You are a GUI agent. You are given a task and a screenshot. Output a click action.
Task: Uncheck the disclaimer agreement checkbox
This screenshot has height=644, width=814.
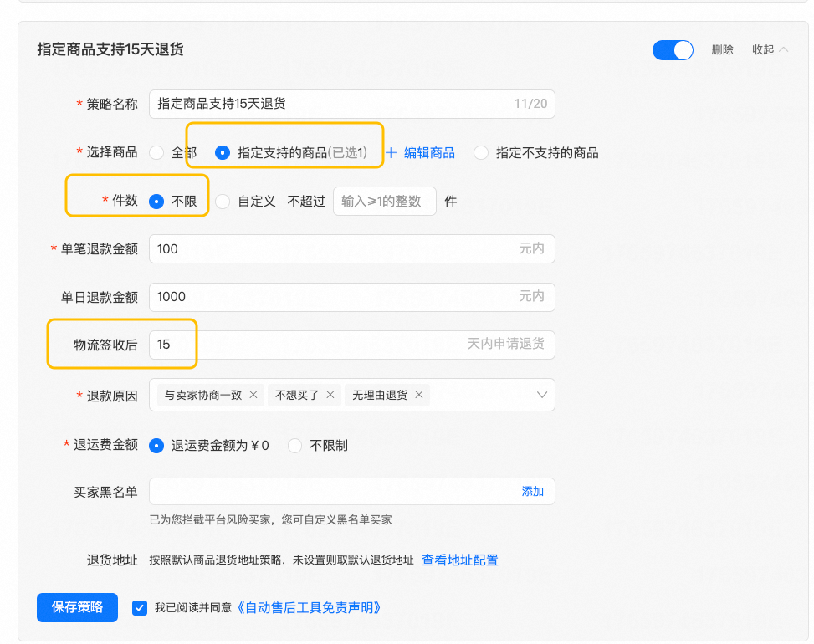[x=140, y=608]
